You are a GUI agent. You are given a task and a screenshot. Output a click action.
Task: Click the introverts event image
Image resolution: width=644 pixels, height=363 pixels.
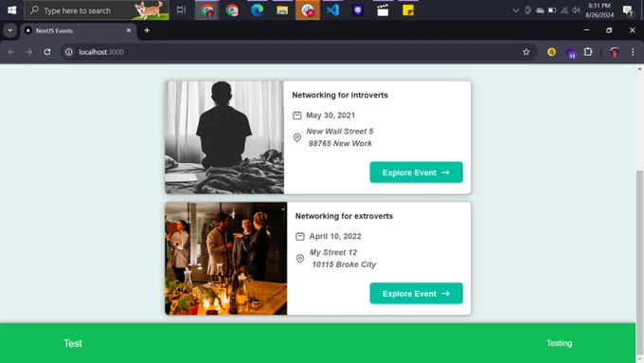click(x=224, y=137)
